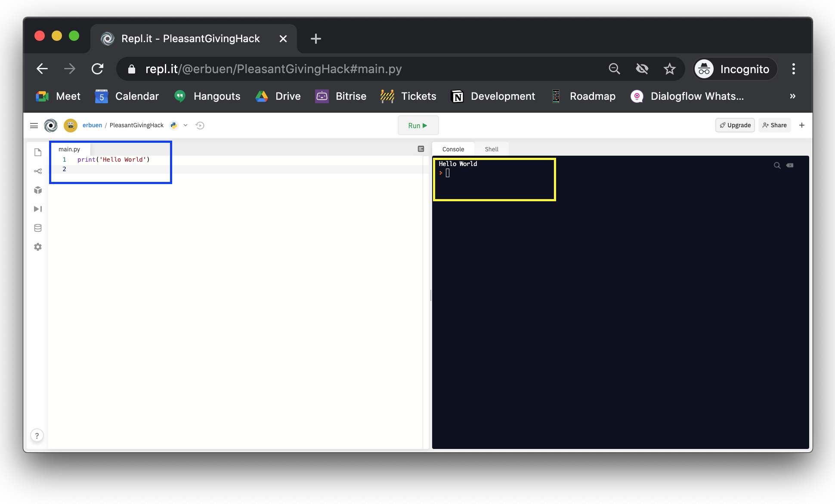Open the Settings gear in sidebar

[38, 247]
